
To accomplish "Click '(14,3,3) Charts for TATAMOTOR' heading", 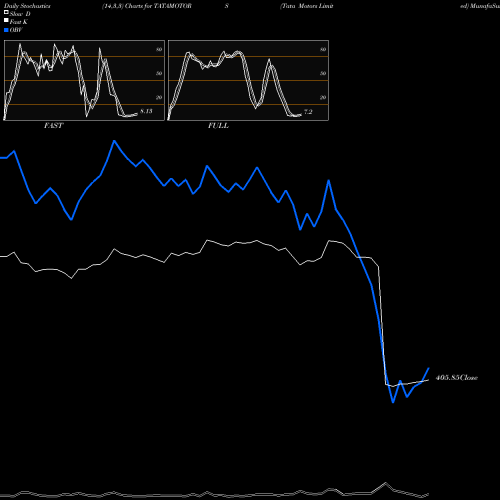I will (x=147, y=6).
